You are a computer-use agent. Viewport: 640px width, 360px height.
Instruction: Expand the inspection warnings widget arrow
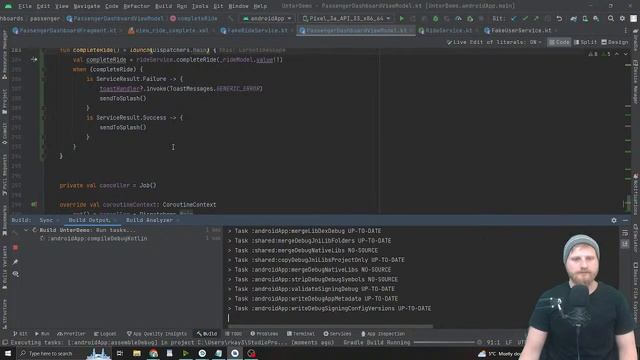coord(625,54)
